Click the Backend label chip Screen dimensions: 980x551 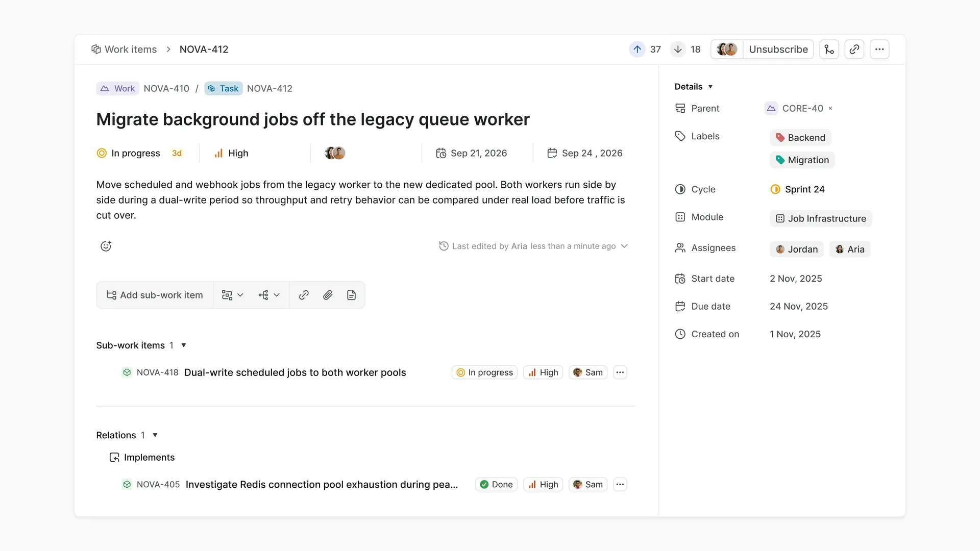(800, 138)
